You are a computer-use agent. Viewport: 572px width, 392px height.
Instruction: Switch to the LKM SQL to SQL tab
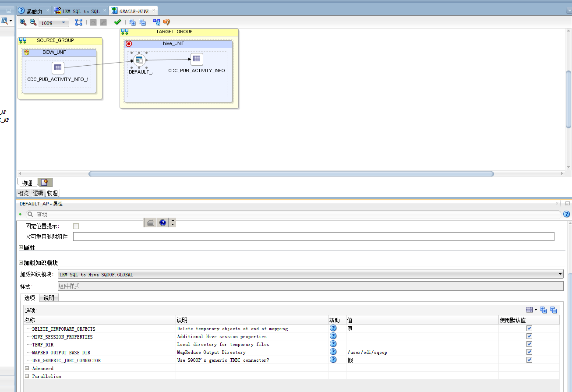pos(81,11)
